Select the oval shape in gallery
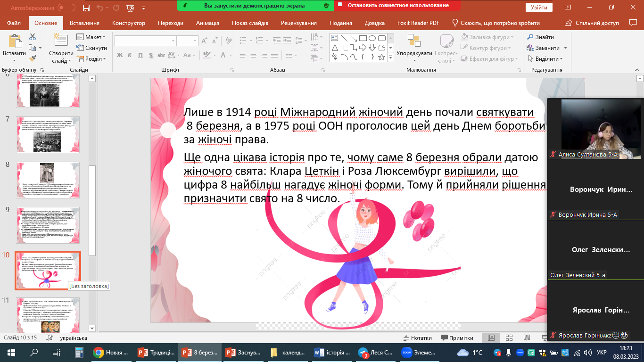This screenshot has width=644, height=362. [x=372, y=38]
